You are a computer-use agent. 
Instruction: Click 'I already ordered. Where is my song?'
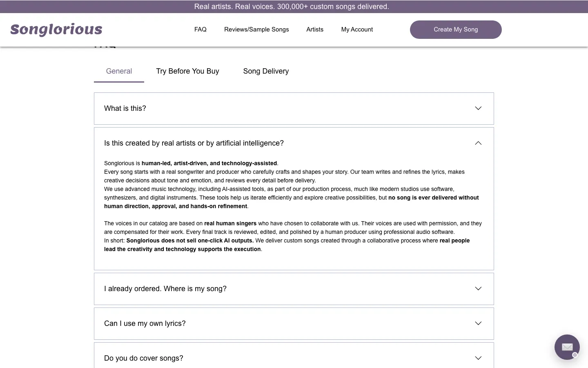(x=165, y=289)
